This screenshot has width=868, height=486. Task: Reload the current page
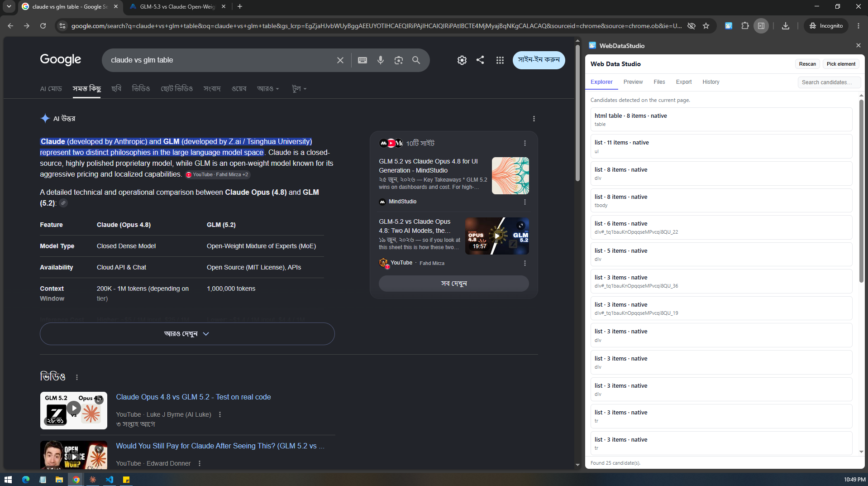pyautogui.click(x=43, y=26)
